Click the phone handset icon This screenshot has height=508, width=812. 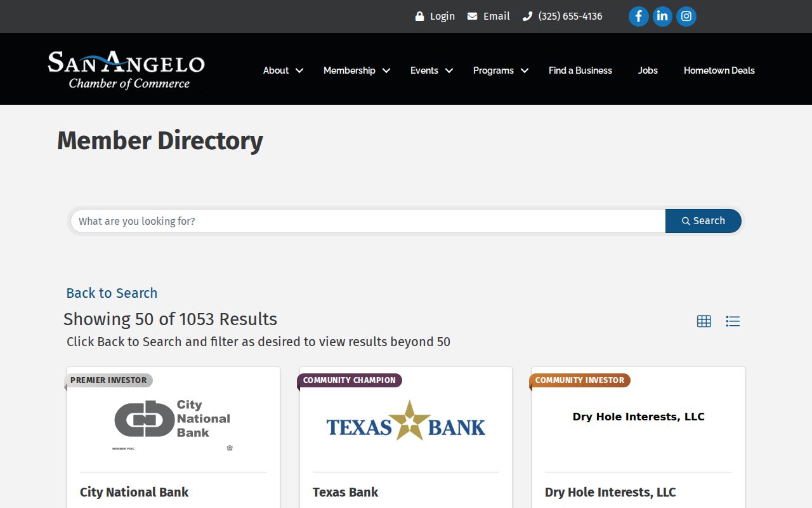527,17
